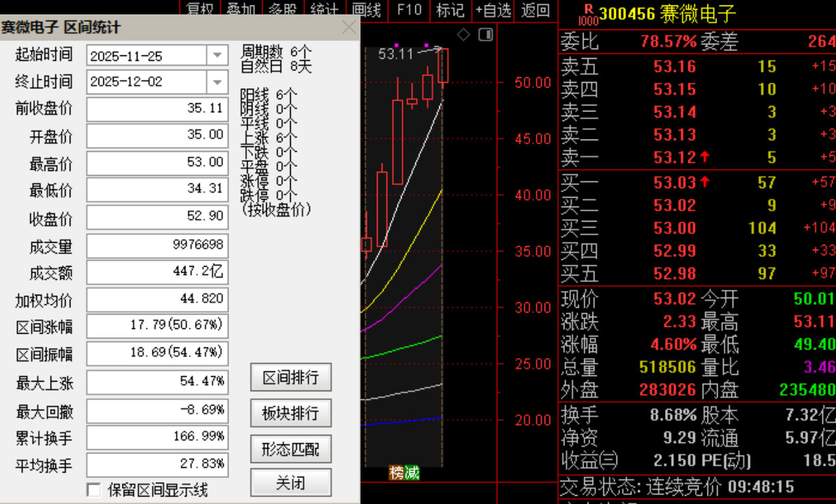Open the 复权 toolbar item
Image resolution: width=836 pixels, height=504 pixels.
[x=200, y=10]
